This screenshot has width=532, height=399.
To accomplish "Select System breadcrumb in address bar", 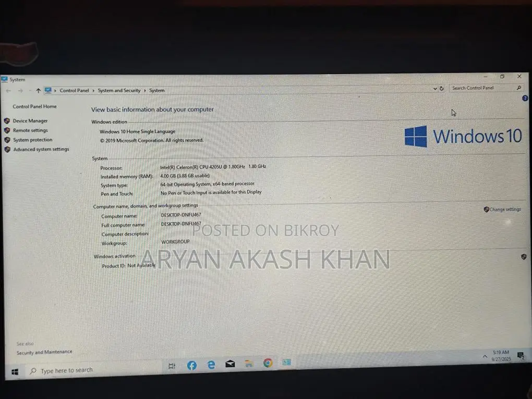I will tap(157, 90).
